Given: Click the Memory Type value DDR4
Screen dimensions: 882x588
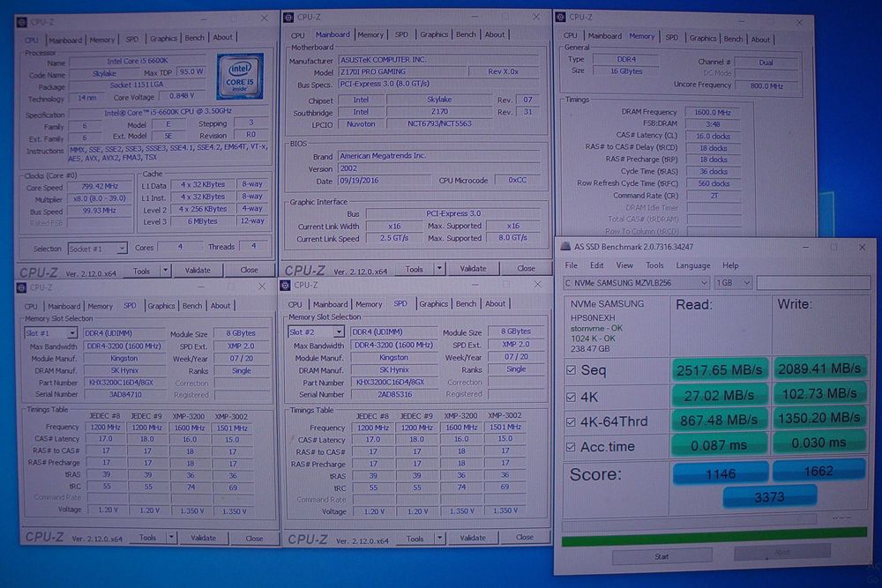Looking at the screenshot, I should tap(626, 59).
